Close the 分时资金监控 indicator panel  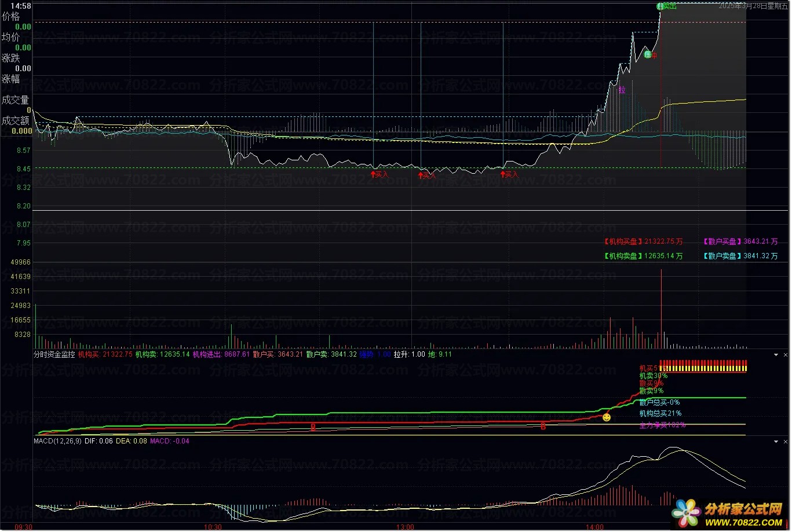pyautogui.click(x=786, y=354)
